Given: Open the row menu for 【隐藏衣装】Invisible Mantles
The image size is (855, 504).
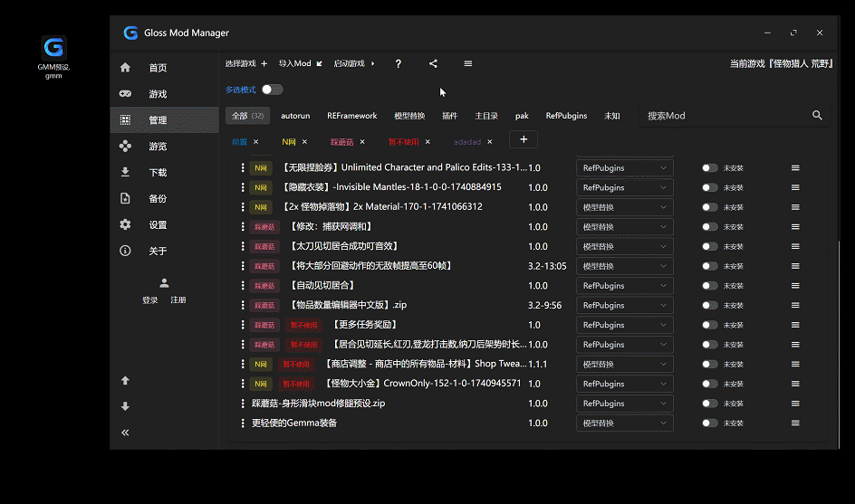Looking at the screenshot, I should point(795,187).
